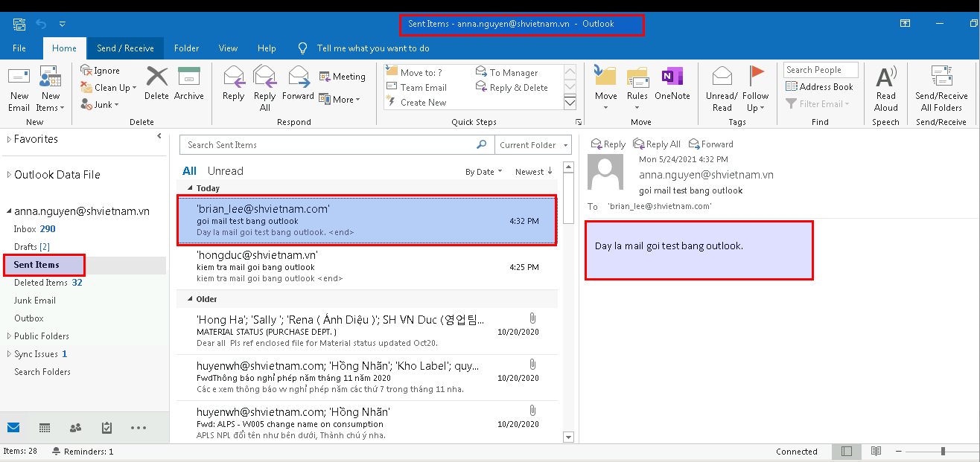Open the View ribbon tab
This screenshot has width=980, height=462.
(228, 48)
